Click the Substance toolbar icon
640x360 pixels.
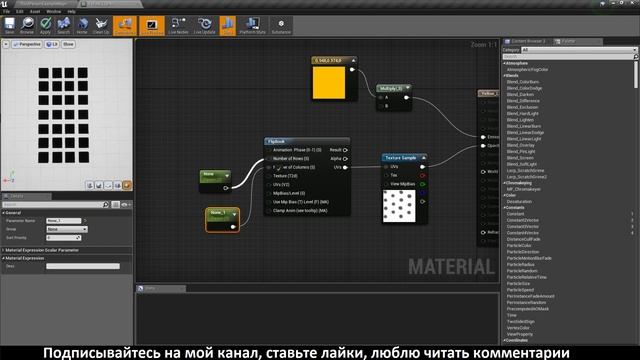click(281, 25)
